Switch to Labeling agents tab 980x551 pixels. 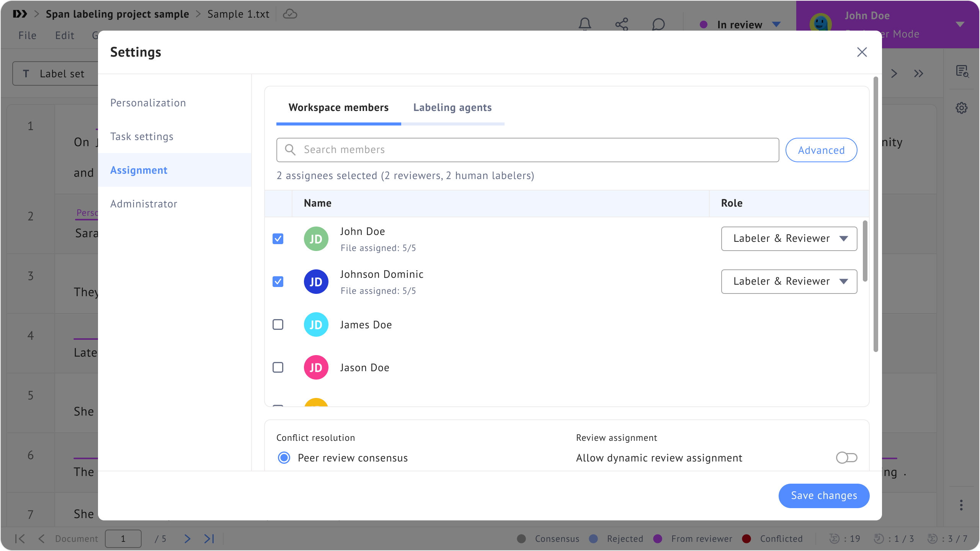click(452, 108)
